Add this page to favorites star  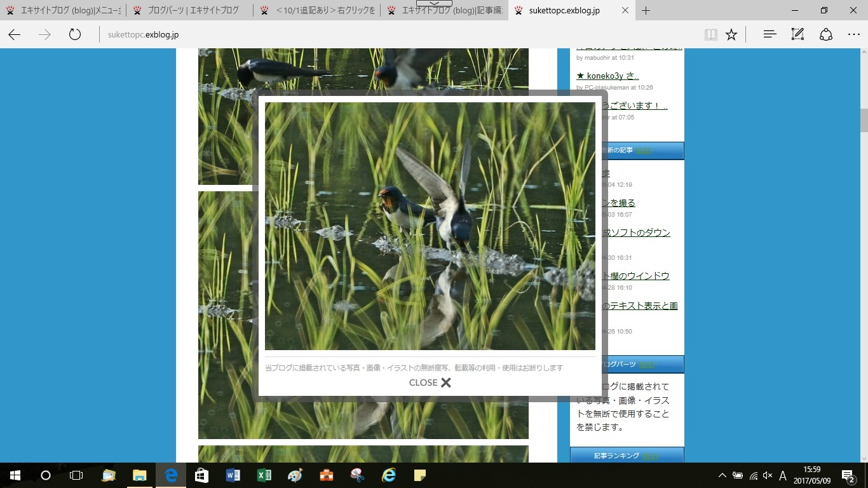point(731,34)
